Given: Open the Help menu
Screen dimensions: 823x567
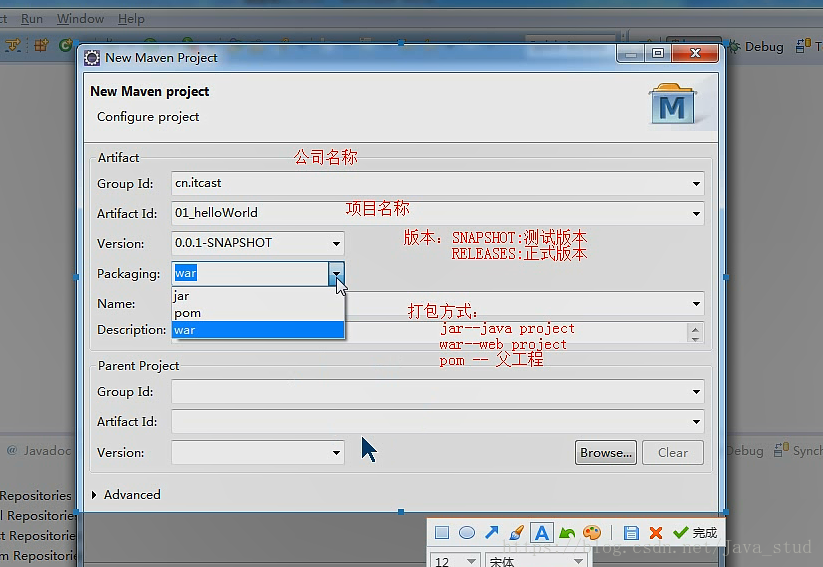Looking at the screenshot, I should click(x=131, y=19).
